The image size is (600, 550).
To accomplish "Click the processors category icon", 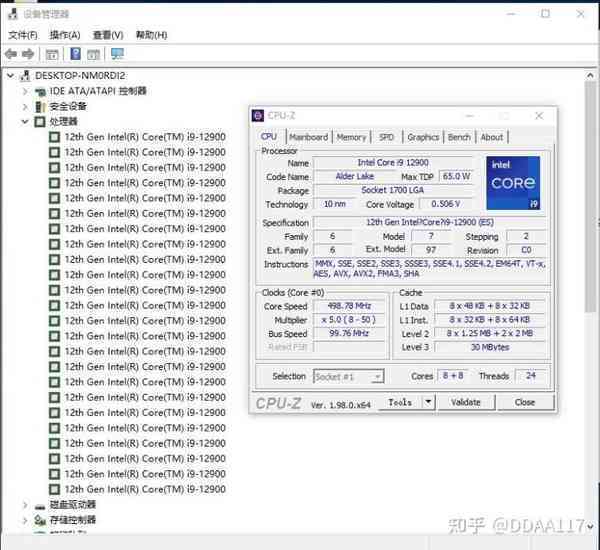I will 40,122.
